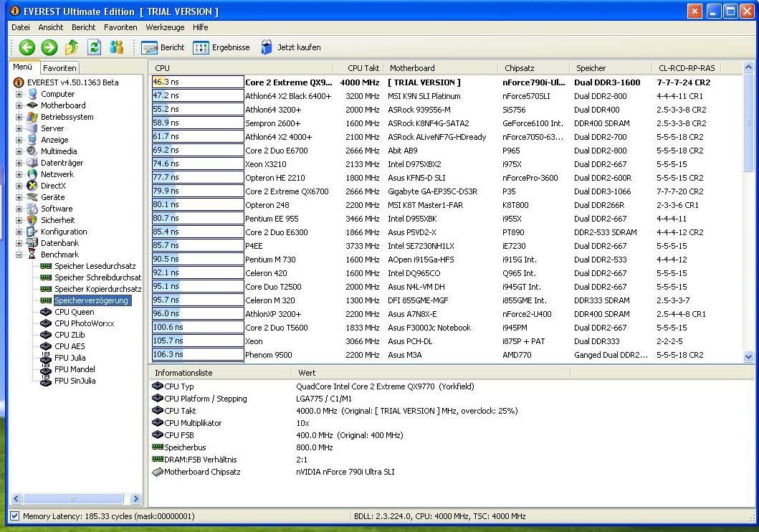
Task: Expand the Server tree node
Action: 19,128
